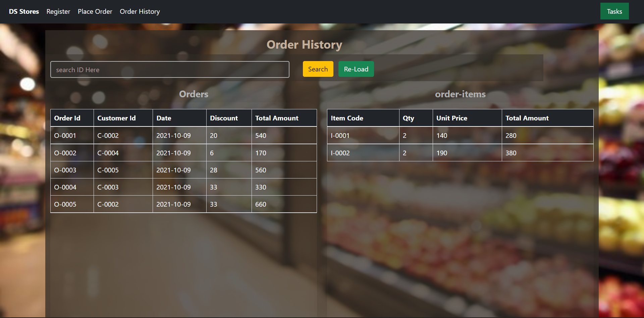
Task: Click the total amount 540 cell
Action: (x=284, y=136)
